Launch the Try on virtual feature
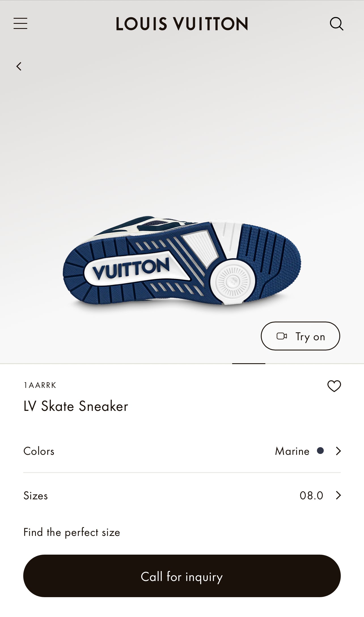This screenshot has height=617, width=364. point(300,336)
